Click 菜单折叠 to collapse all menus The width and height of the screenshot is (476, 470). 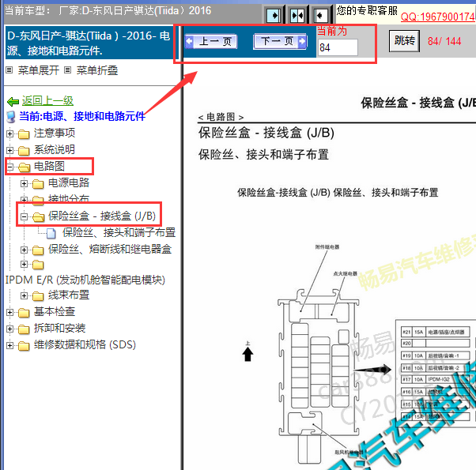pyautogui.click(x=97, y=70)
